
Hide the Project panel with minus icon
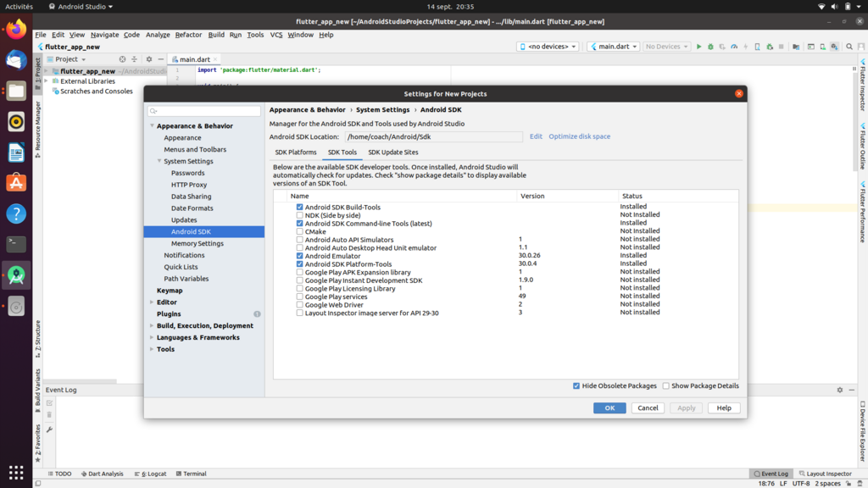point(160,59)
